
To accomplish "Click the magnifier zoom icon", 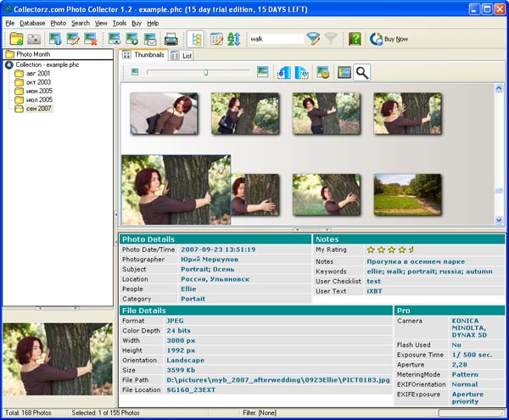I will tap(362, 73).
